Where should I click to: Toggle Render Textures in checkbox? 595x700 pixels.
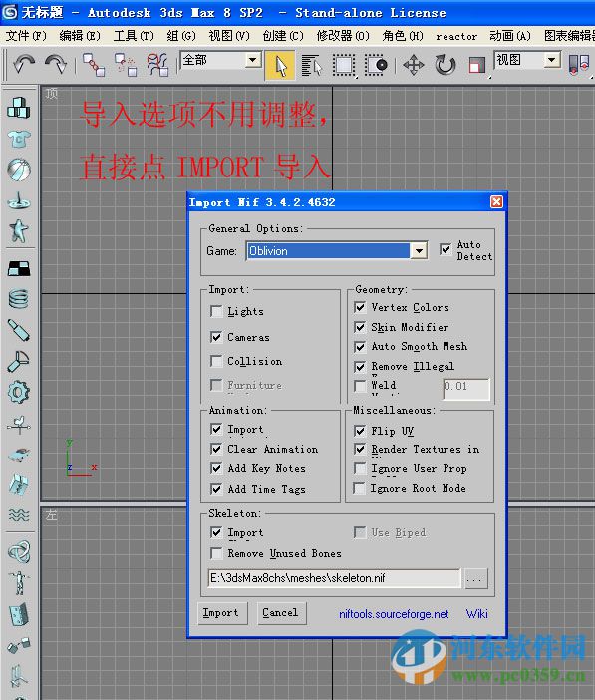[360, 449]
